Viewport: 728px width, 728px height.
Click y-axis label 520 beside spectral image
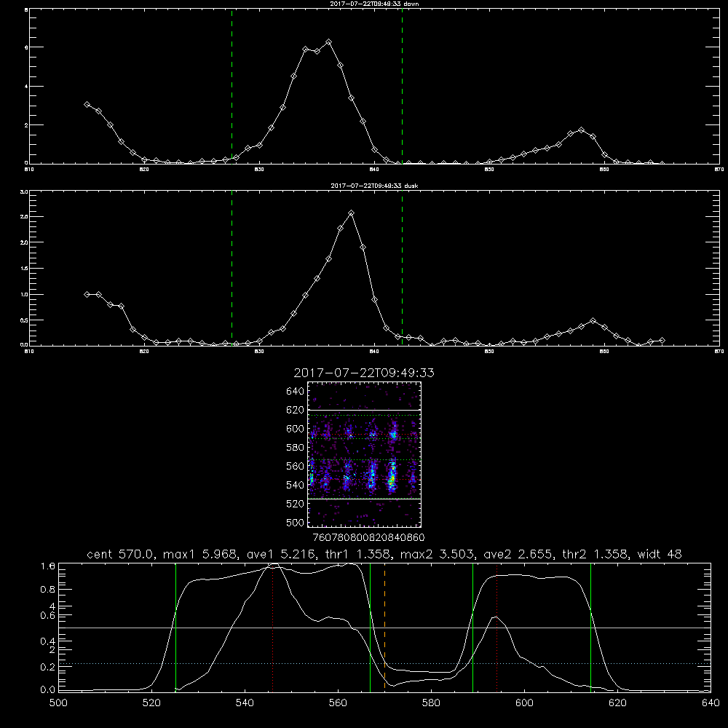point(296,503)
